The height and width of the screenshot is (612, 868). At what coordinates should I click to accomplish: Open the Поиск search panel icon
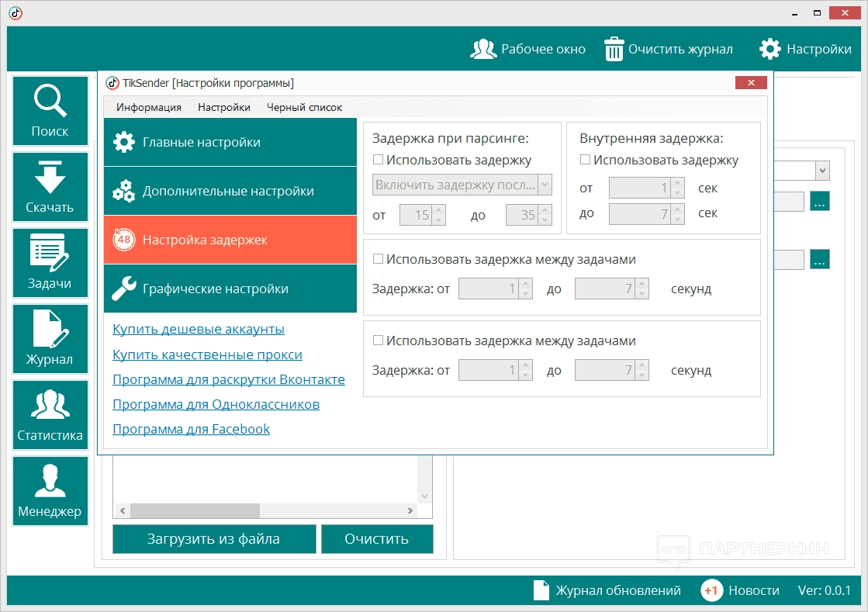(50, 111)
